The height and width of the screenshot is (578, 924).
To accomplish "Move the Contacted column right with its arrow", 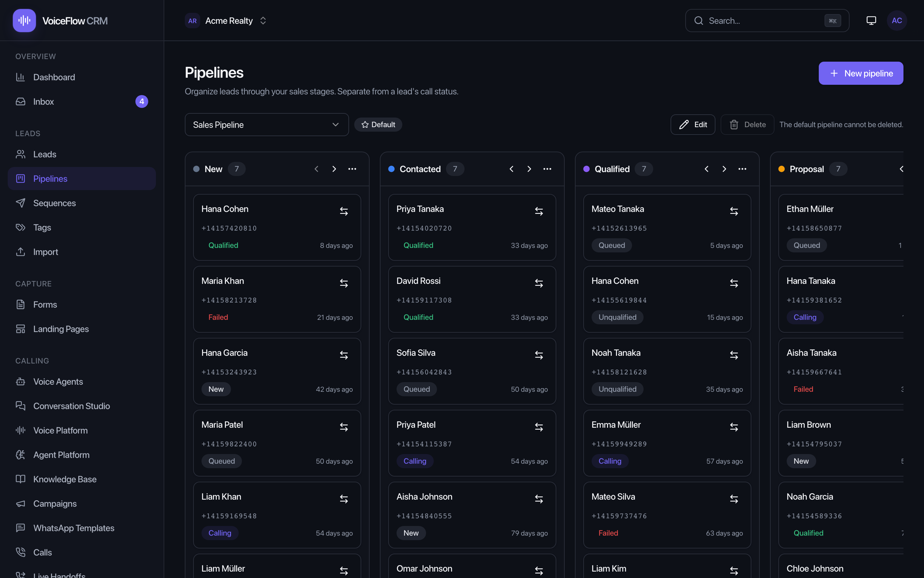I will pos(529,169).
